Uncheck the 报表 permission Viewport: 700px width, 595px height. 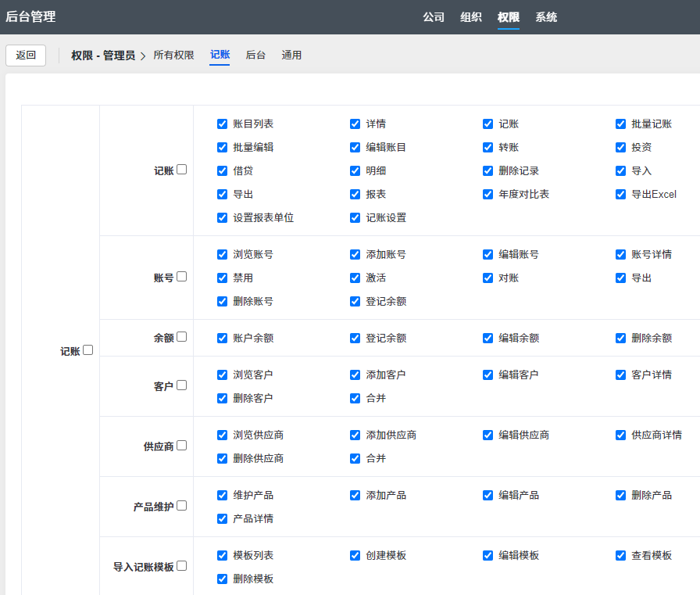pos(355,195)
